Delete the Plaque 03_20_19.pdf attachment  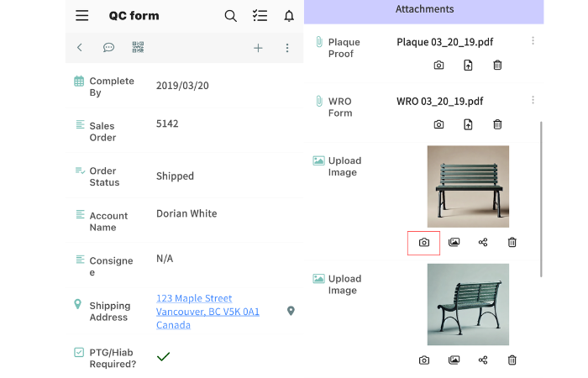pos(497,66)
